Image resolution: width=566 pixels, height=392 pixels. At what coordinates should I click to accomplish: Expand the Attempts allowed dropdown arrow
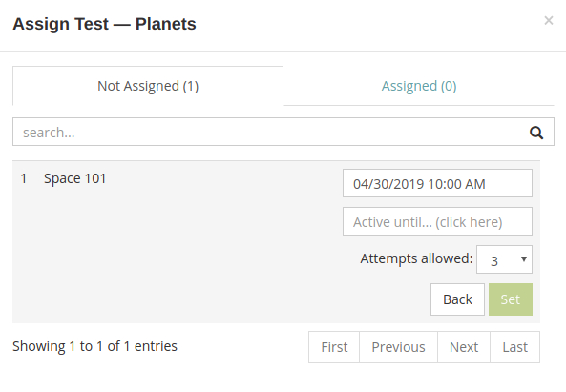click(524, 258)
